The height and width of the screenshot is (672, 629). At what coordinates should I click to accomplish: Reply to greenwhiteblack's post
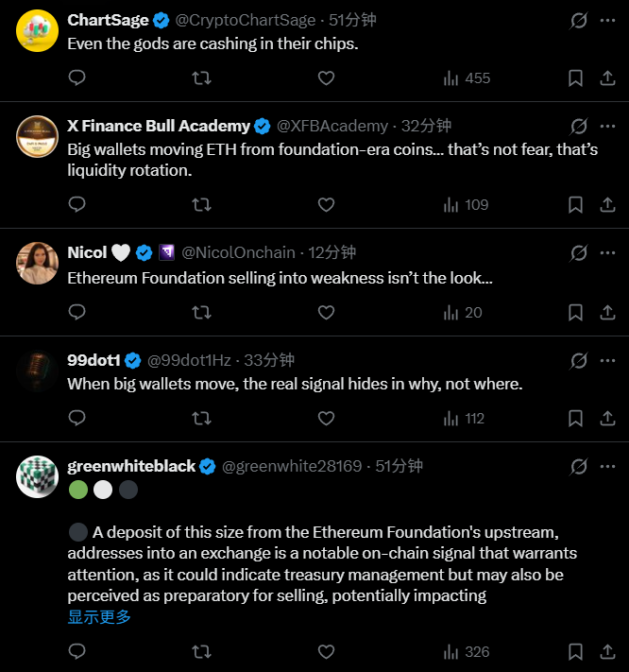[77, 651]
